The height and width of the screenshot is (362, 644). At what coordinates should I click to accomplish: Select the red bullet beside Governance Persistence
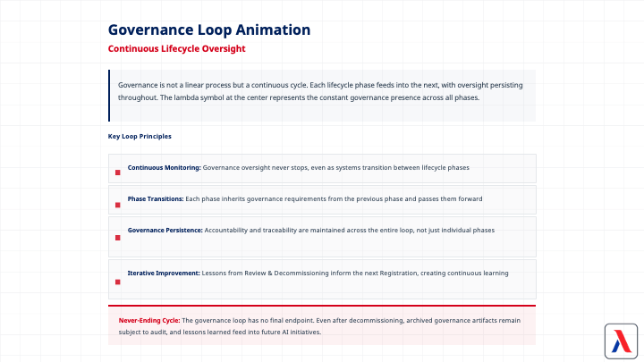pyautogui.click(x=117, y=239)
